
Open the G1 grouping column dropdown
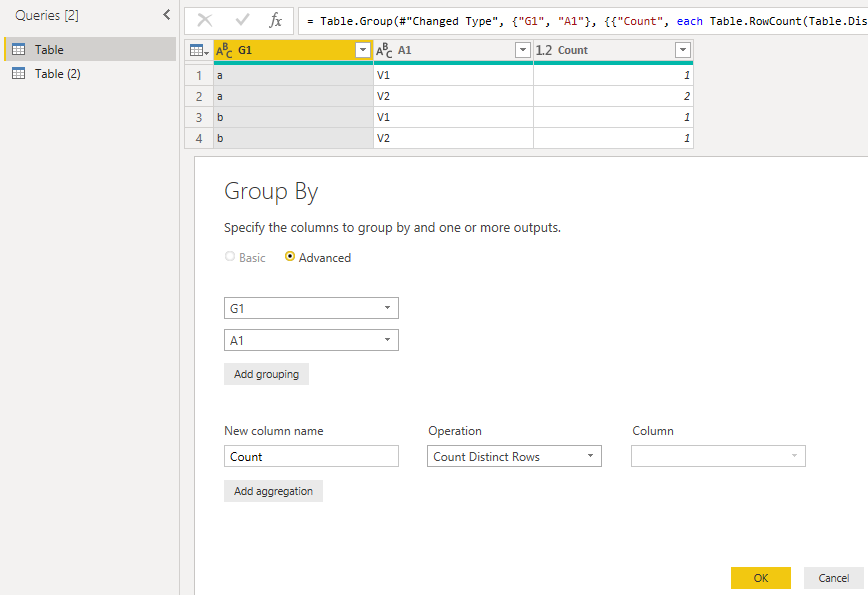click(x=311, y=308)
